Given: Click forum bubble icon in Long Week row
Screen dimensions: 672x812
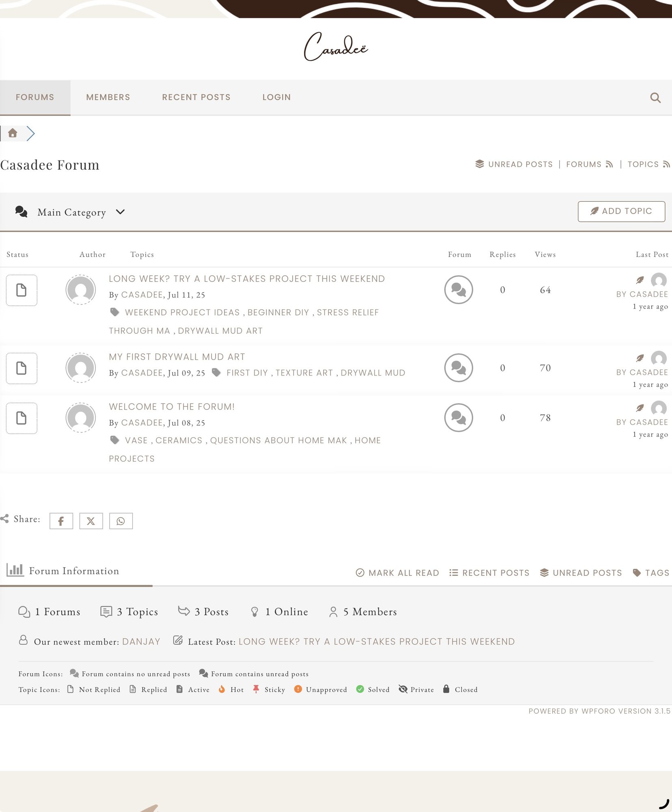Looking at the screenshot, I should click(459, 290).
